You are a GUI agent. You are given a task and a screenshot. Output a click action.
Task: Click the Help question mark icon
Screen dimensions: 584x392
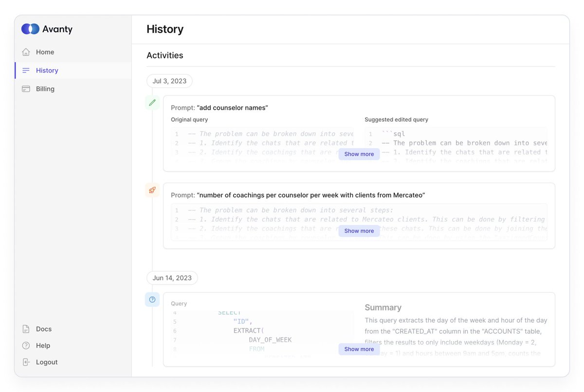pos(26,346)
